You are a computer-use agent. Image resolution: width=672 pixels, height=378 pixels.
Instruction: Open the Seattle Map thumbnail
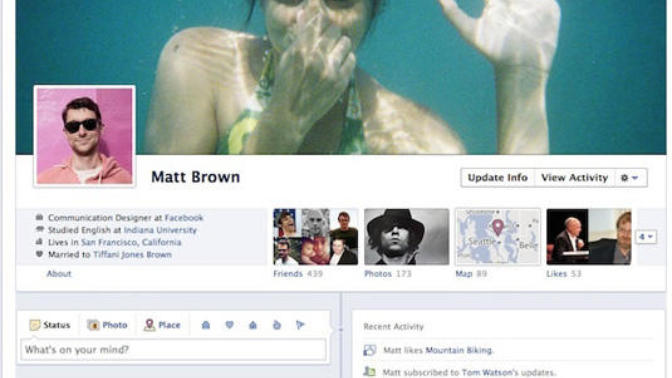(x=498, y=237)
